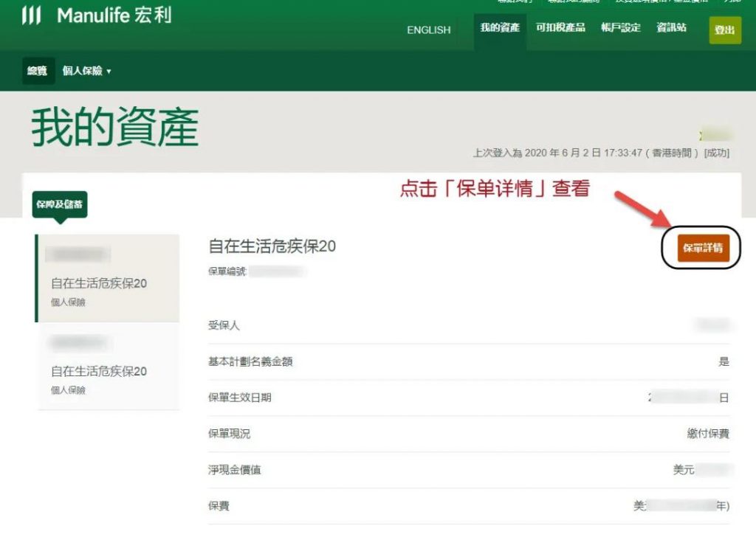Viewport: 756px width, 537px height.
Task: Select the first 自在生活危疾保20 policy in sidebar
Action: click(x=108, y=278)
